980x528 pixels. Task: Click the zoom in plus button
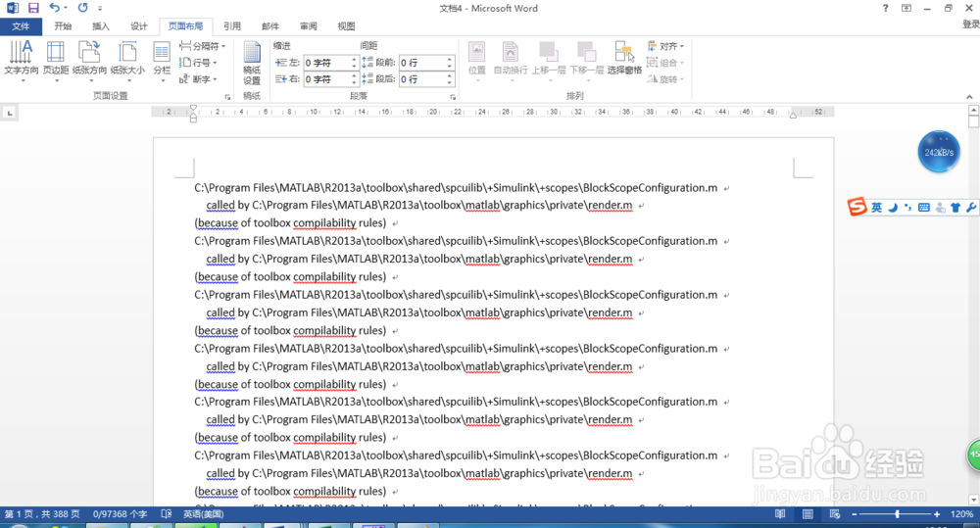(x=936, y=514)
